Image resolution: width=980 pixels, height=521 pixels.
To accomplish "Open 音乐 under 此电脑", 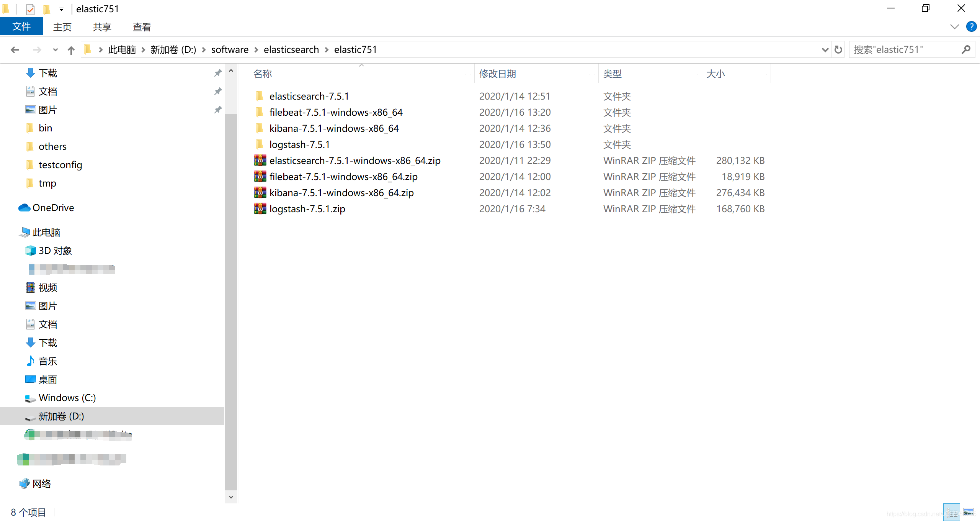I will click(48, 361).
